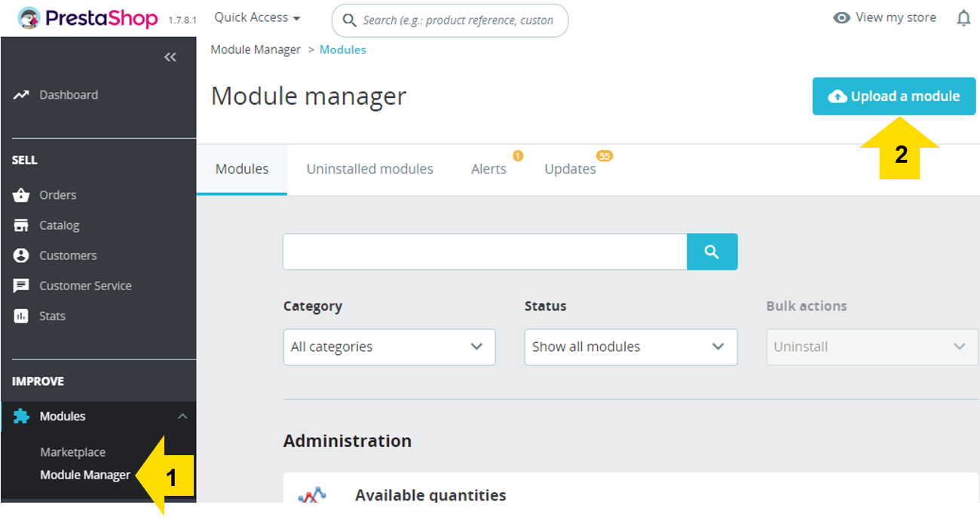Click the Stats bar chart icon
This screenshot has height=523, width=980.
[21, 316]
